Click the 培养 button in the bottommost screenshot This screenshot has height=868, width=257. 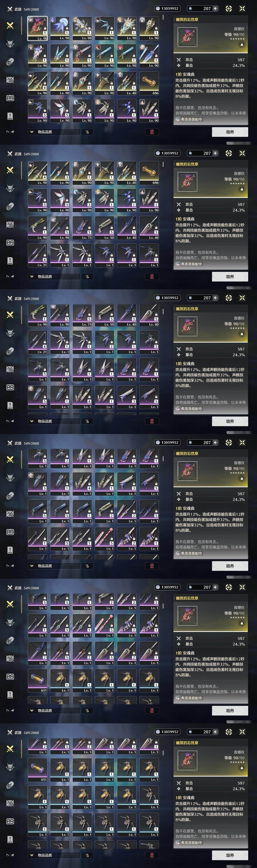230,855
